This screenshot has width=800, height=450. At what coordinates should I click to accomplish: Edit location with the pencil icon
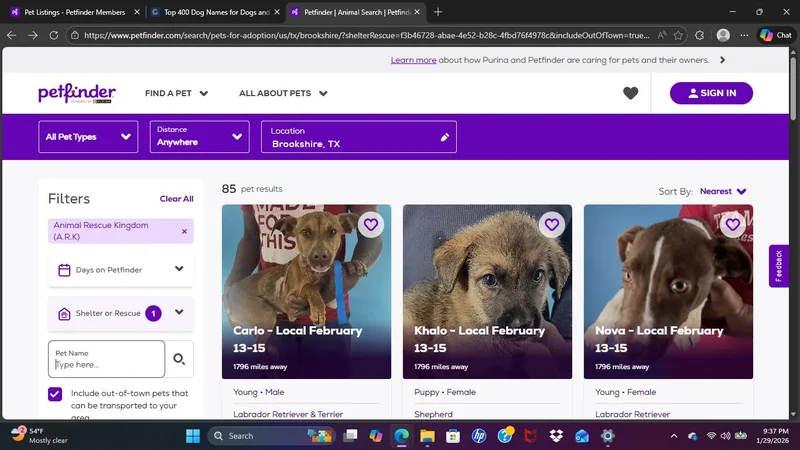(x=445, y=138)
